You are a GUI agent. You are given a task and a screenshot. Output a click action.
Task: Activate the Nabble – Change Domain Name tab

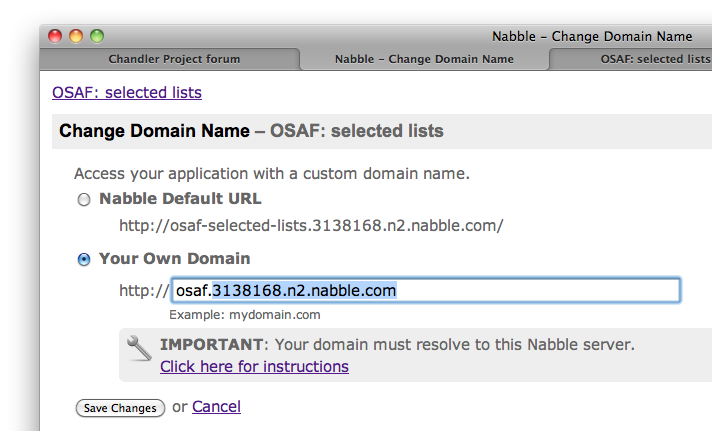coord(424,59)
